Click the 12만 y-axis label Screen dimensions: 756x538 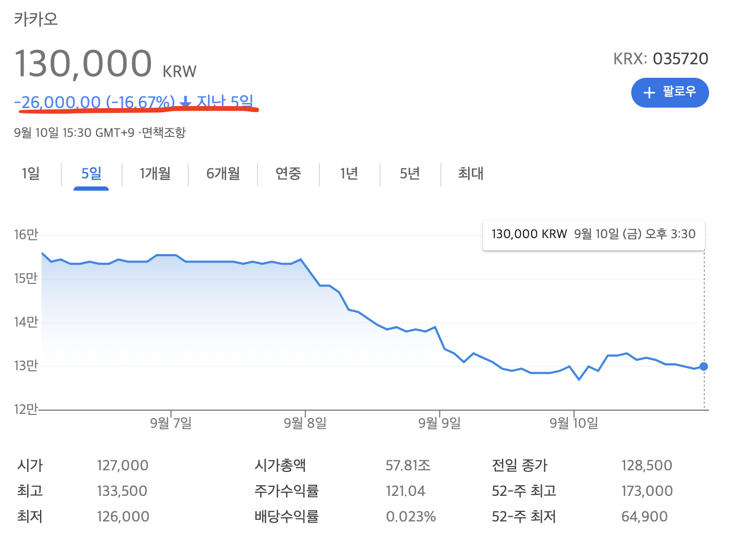(26, 410)
